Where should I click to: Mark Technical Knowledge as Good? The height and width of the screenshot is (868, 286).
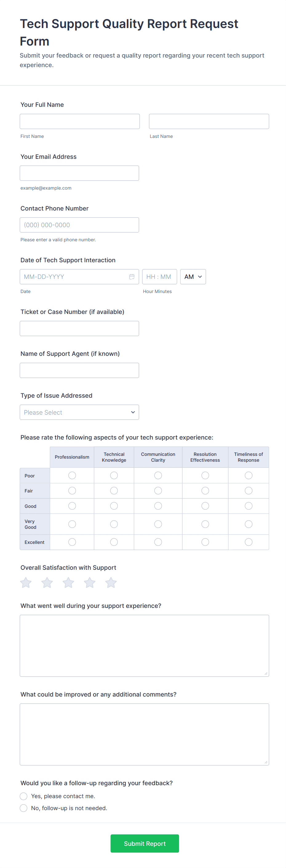(x=114, y=506)
